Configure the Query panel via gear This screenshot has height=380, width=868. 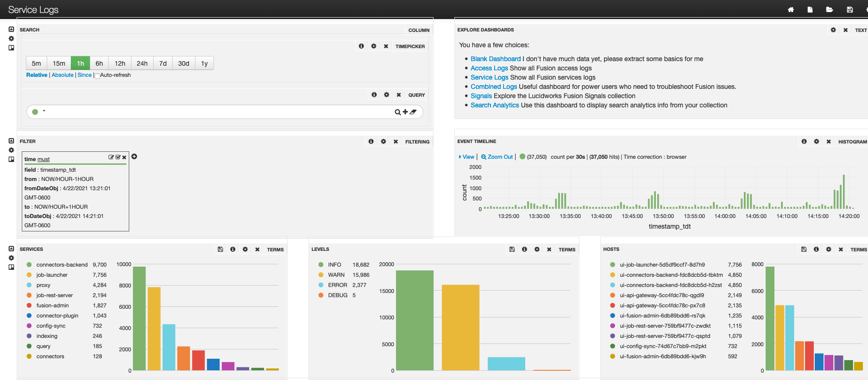click(387, 95)
